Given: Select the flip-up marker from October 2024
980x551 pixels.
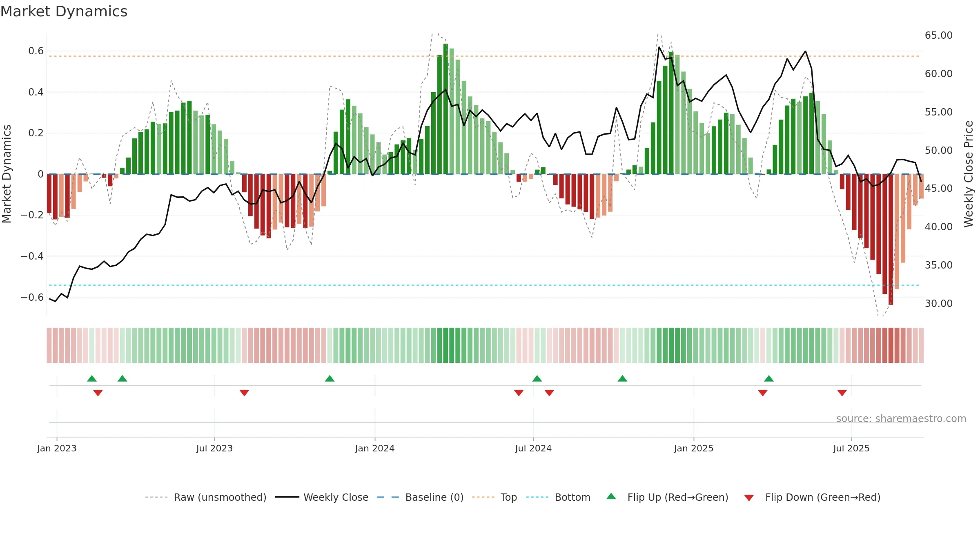Looking at the screenshot, I should pos(622,378).
